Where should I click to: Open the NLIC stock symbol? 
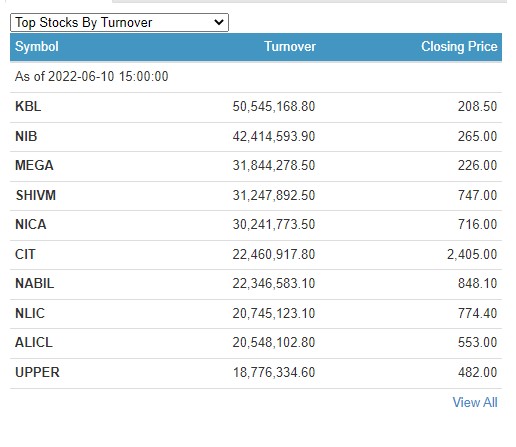30,314
